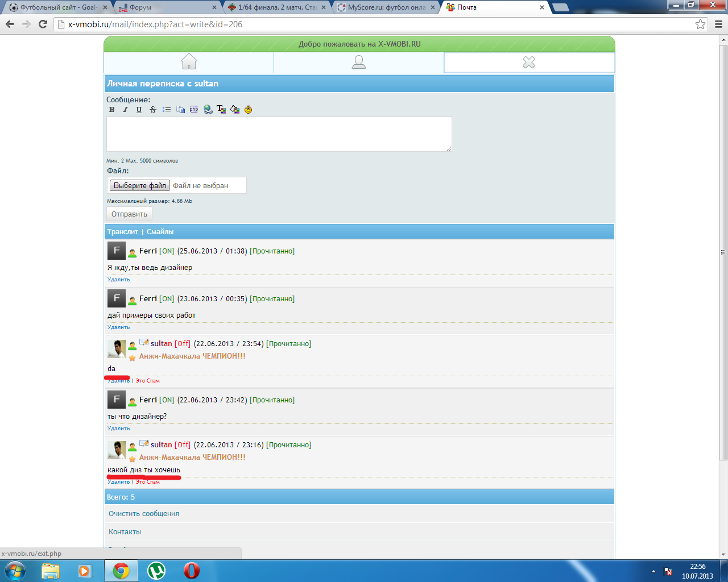Image resolution: width=728 pixels, height=582 pixels.
Task: Insert a PHP code tag
Action: click(194, 110)
